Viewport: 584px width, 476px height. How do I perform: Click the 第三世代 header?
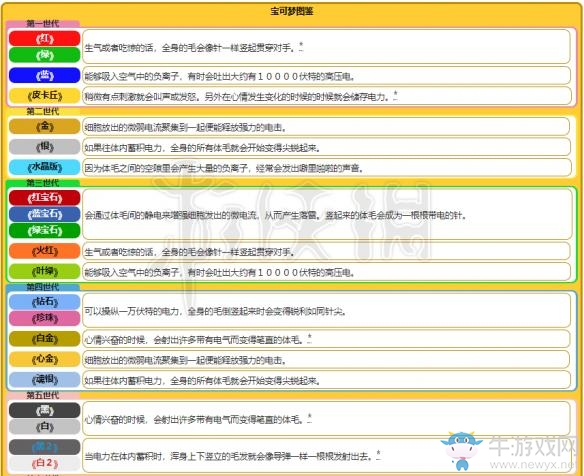(x=42, y=183)
